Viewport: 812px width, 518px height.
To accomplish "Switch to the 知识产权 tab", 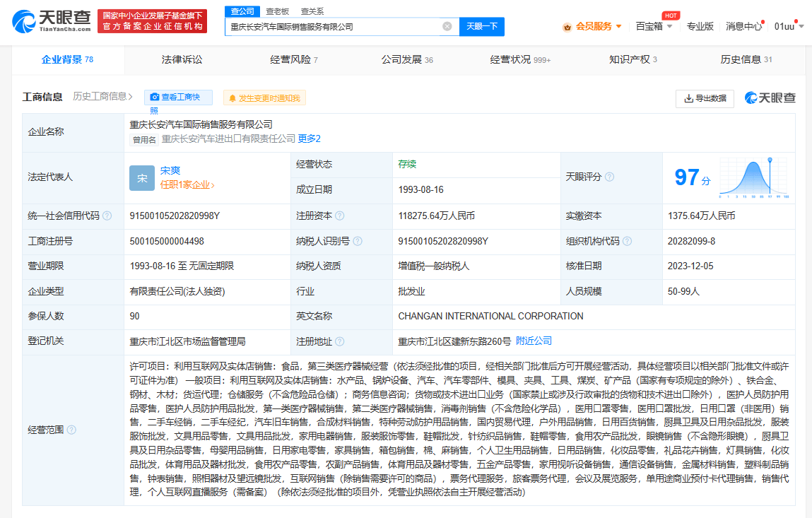I will [632, 59].
